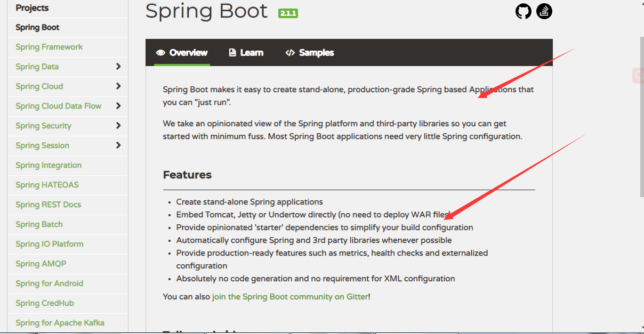Follow the join Spring Boot community on Gitter link
Image resolution: width=644 pixels, height=334 pixels.
(290, 297)
